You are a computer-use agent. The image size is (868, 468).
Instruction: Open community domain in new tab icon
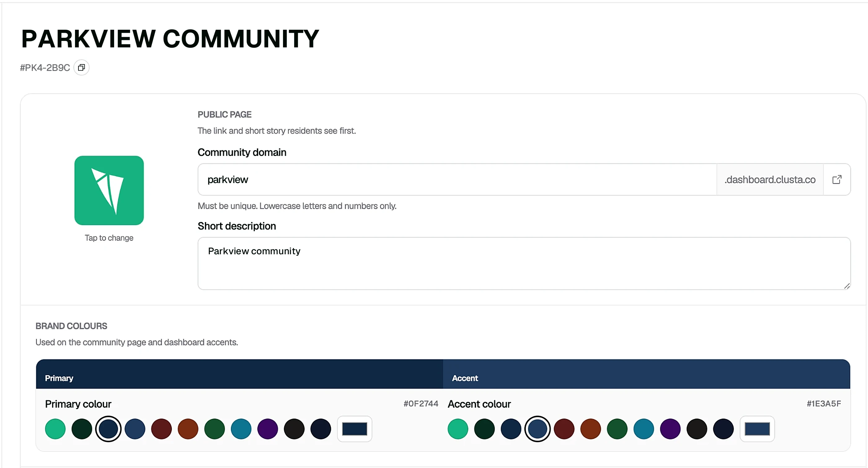pos(837,179)
